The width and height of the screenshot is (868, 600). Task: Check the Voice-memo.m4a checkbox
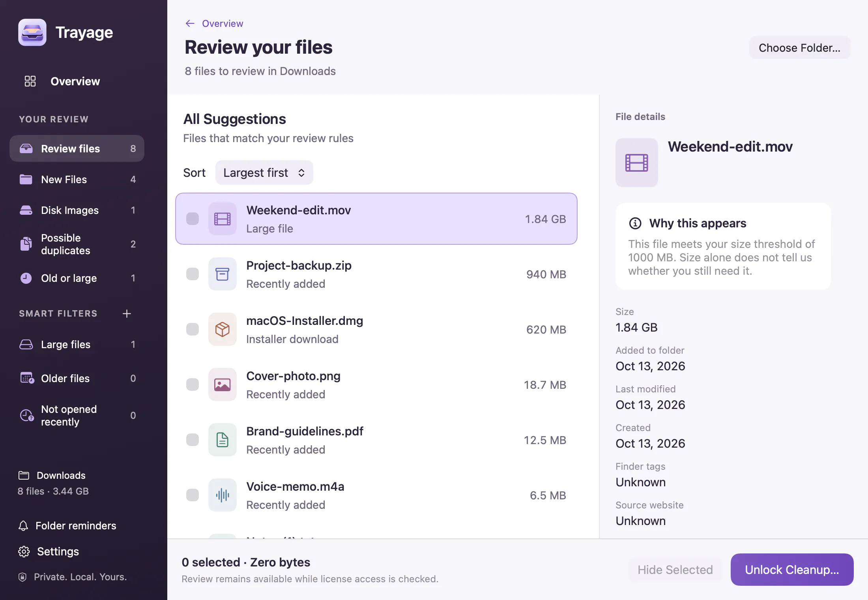(193, 495)
